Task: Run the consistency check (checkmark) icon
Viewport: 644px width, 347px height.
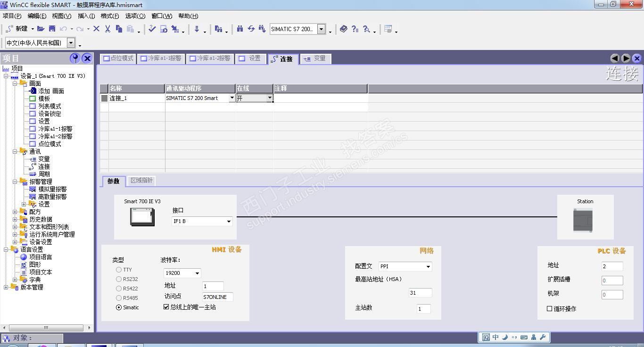Action: tap(152, 29)
